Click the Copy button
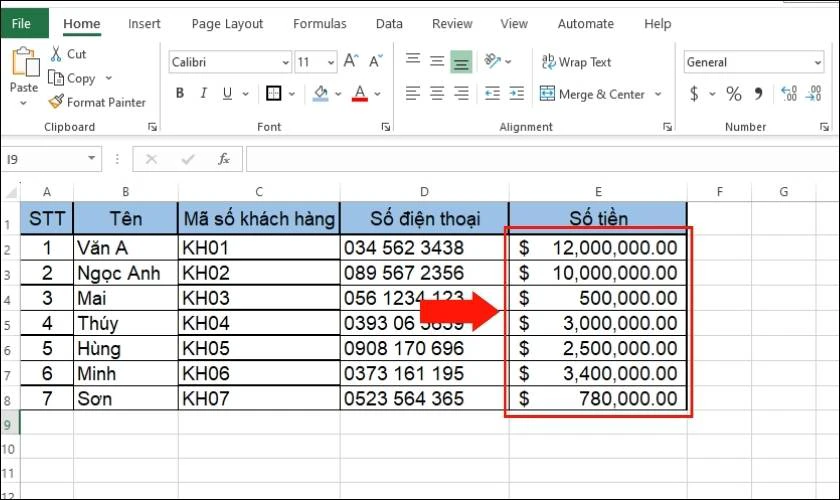 [x=72, y=78]
